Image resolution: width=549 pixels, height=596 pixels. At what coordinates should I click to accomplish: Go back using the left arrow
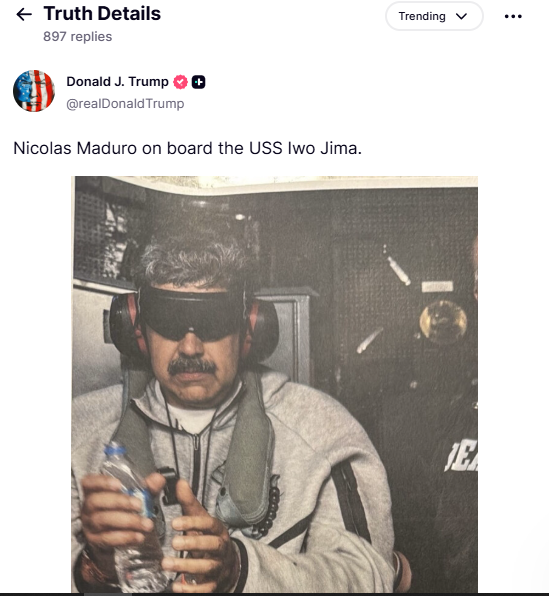tap(24, 14)
